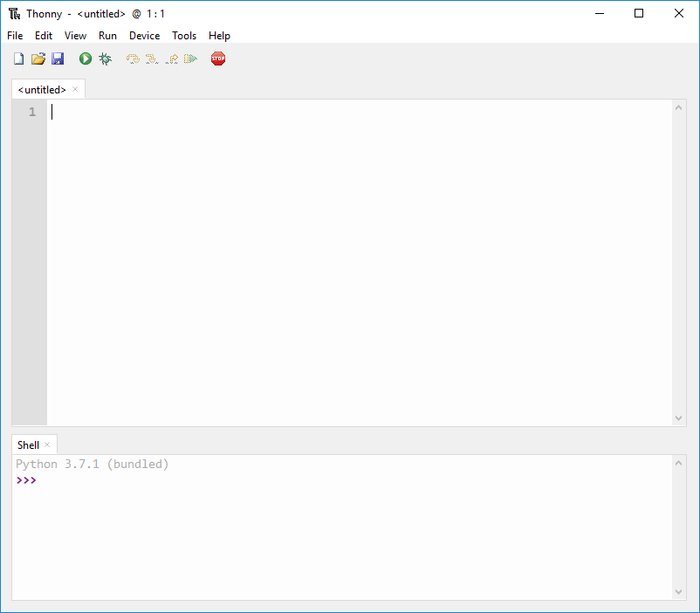Click the editor scrollbar down arrow
Viewport: 700px width, 613px height.
[x=679, y=418]
